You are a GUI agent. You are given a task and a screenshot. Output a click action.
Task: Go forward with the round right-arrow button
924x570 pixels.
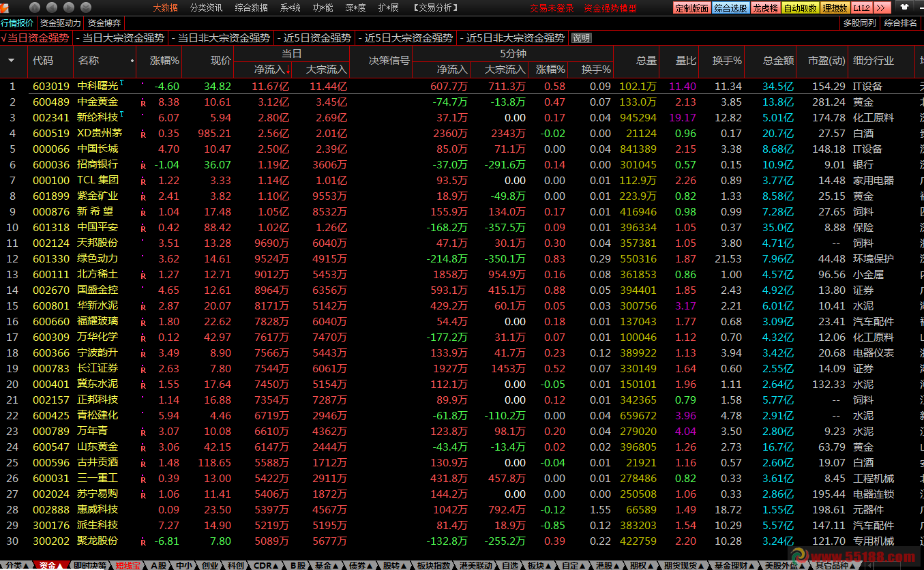point(70,7)
